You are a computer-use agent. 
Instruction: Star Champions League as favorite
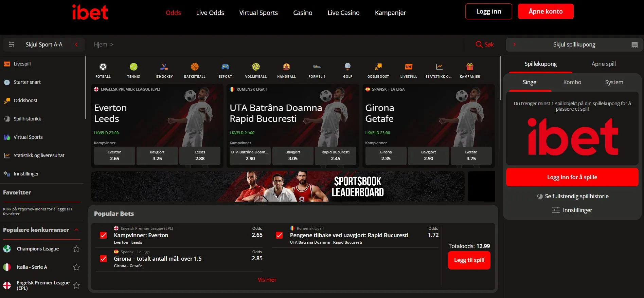(x=76, y=249)
